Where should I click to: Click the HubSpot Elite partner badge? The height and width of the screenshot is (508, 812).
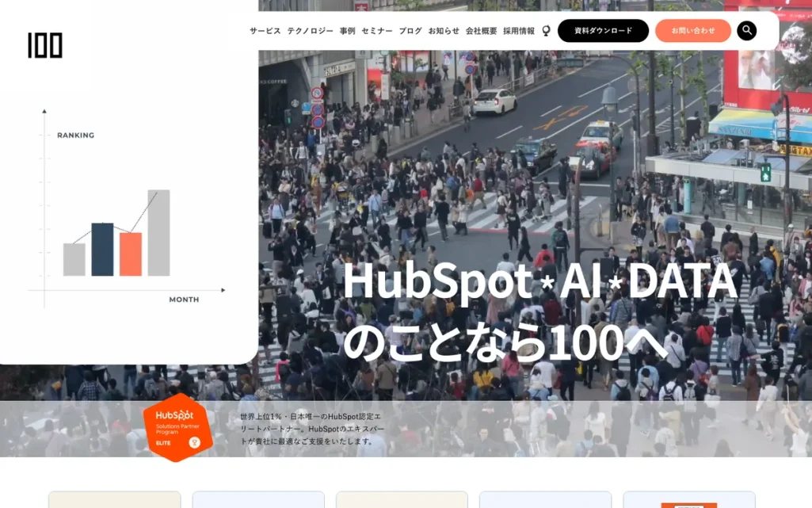pyautogui.click(x=177, y=428)
